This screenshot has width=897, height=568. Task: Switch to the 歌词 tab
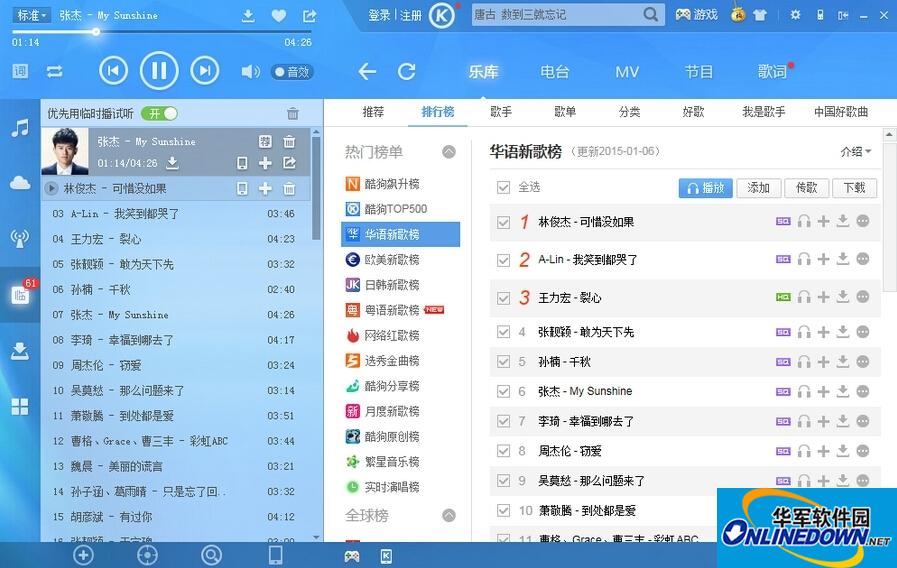tap(772, 72)
